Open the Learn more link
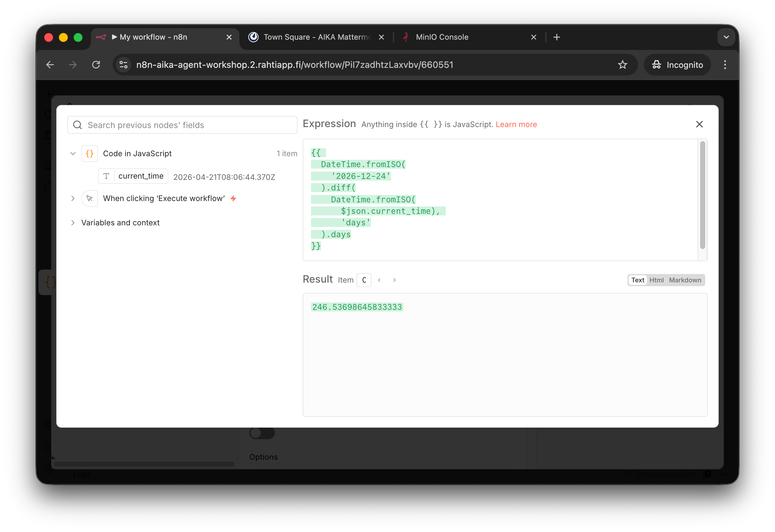775x532 pixels. (516, 125)
